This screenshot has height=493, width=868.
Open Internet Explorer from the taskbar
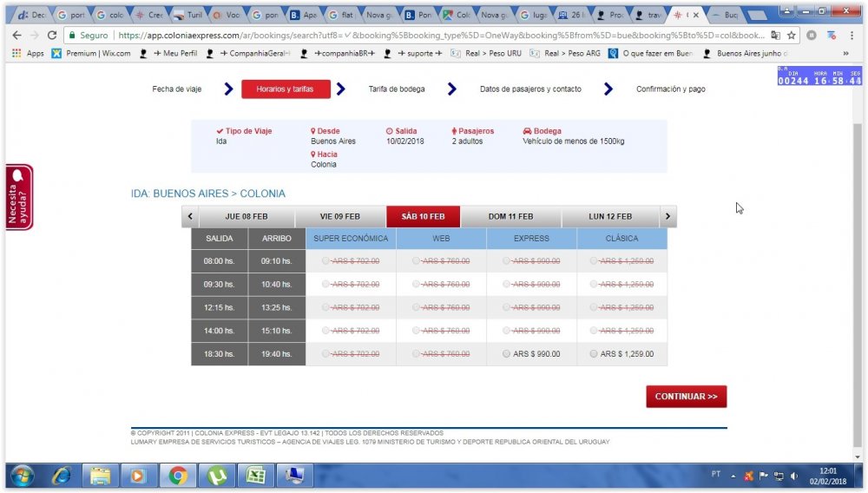coord(62,476)
